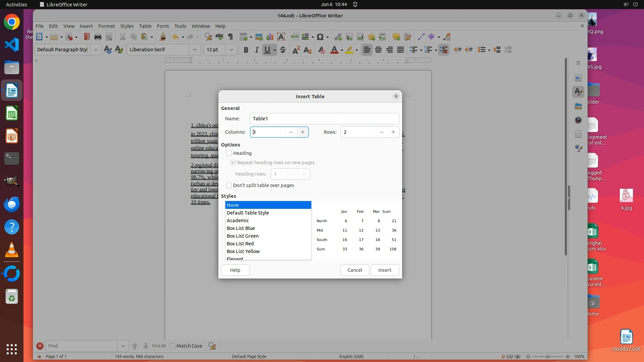The image size is (644, 362).
Task: Click the Center alignment icon
Action: coord(378,50)
